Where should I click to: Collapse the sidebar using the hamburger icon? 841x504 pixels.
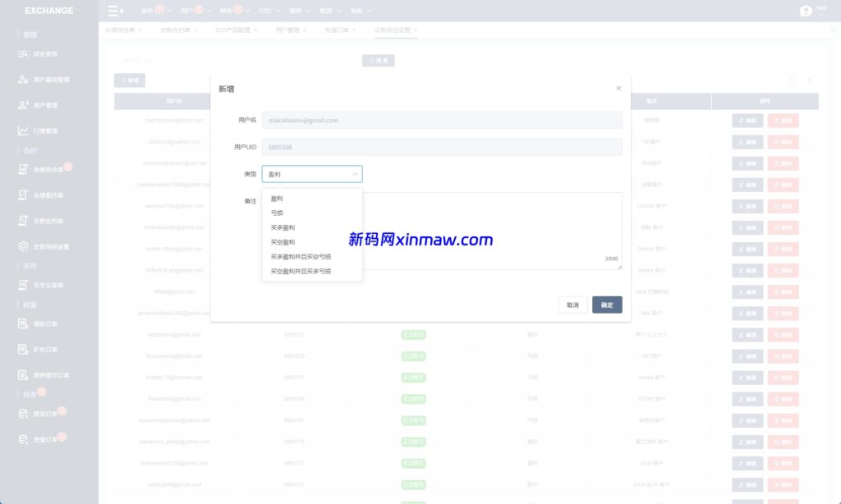click(116, 11)
